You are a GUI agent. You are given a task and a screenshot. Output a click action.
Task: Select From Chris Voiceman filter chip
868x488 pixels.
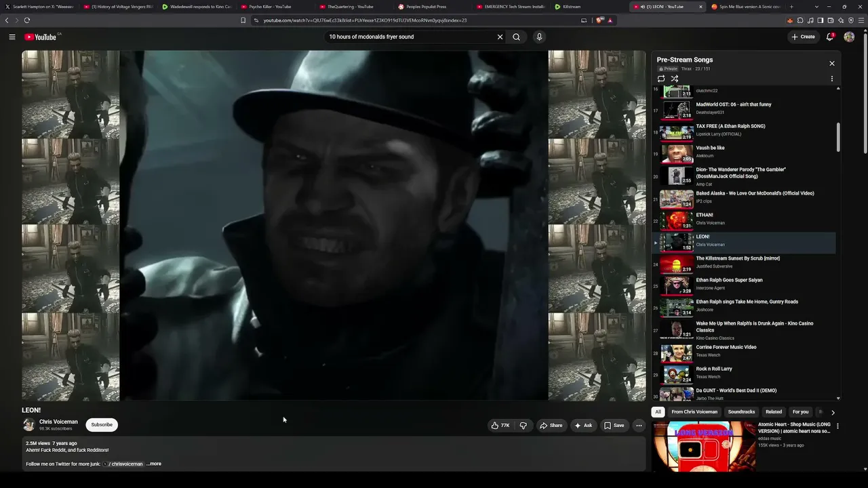694,412
